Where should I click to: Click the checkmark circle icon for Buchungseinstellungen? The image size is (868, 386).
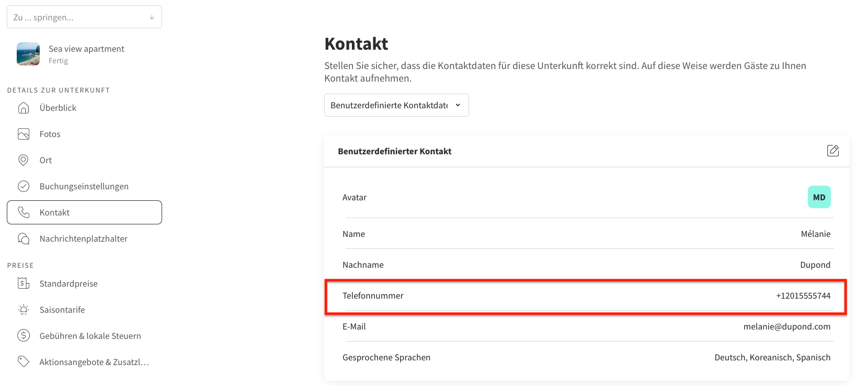[x=24, y=186]
